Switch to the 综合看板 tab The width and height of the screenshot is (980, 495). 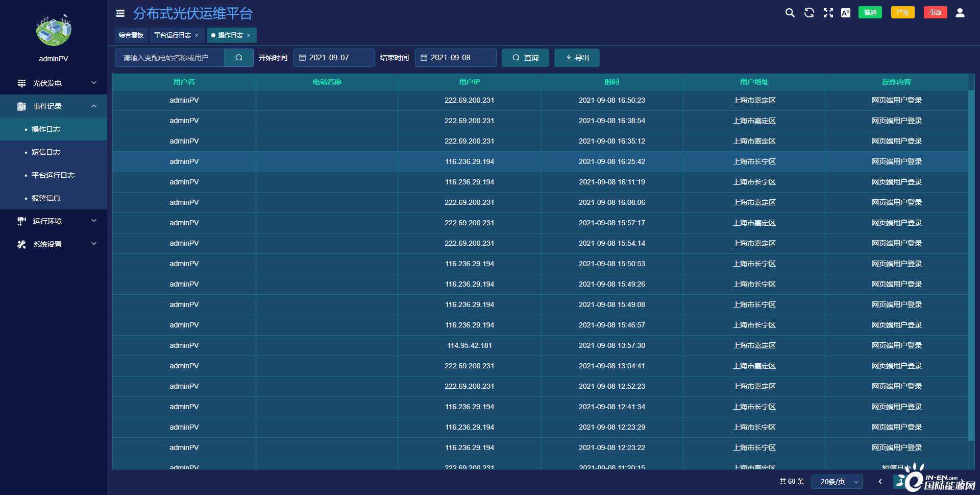click(131, 35)
